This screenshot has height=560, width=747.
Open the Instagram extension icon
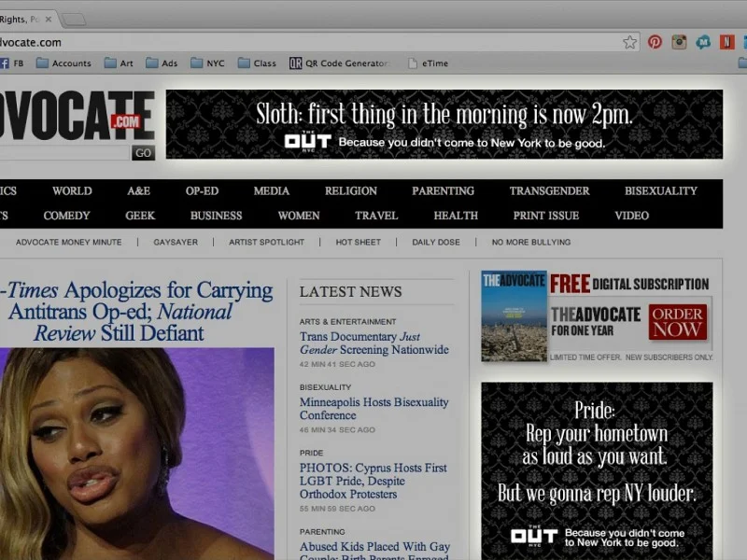pos(679,42)
